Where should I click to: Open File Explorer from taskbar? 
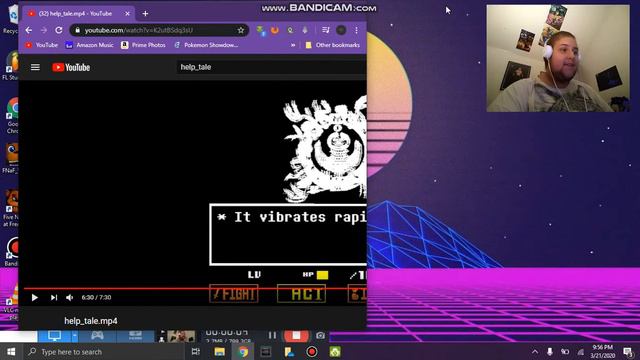pos(220,352)
